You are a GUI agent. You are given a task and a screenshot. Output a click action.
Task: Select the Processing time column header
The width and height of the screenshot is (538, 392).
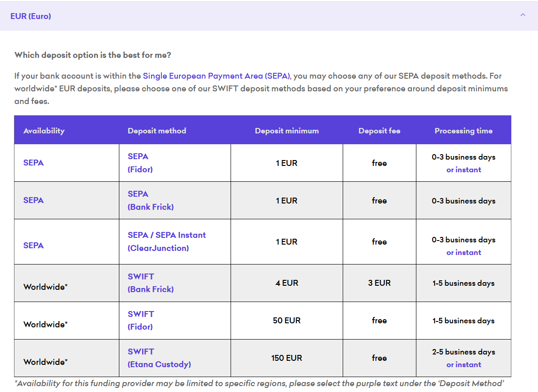click(x=463, y=131)
